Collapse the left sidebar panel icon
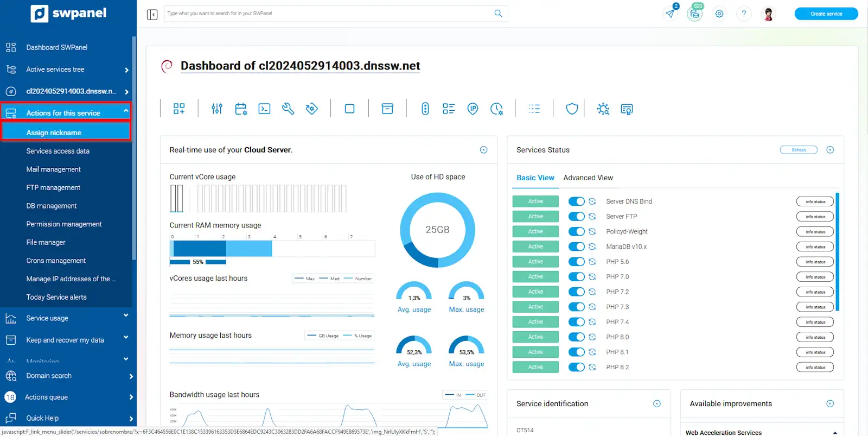Image resolution: width=868 pixels, height=436 pixels. [x=152, y=14]
